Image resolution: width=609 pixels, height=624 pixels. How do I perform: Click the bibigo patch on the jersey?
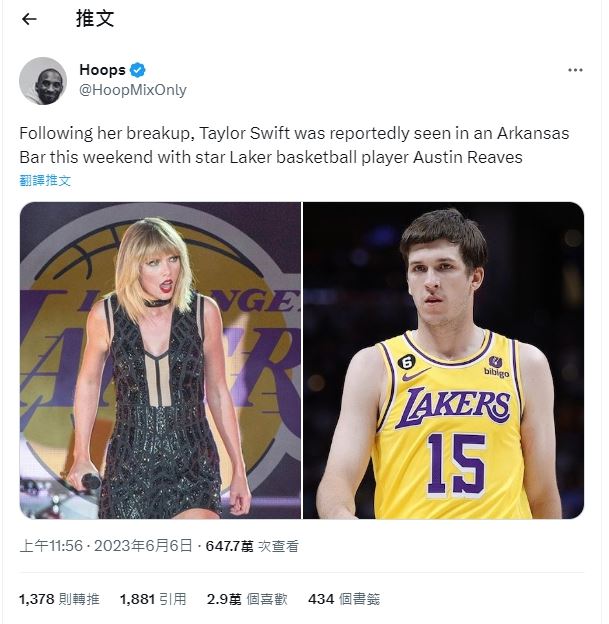pyautogui.click(x=495, y=367)
